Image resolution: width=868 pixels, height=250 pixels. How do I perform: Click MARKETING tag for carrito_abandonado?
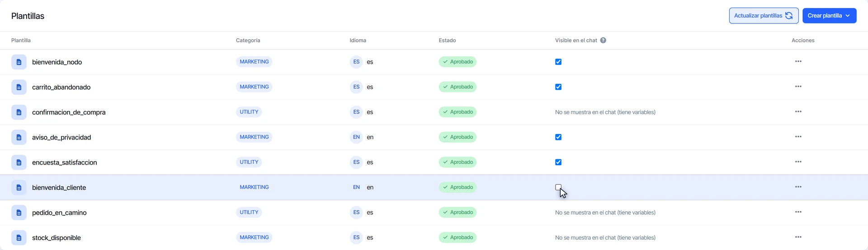[x=254, y=87]
